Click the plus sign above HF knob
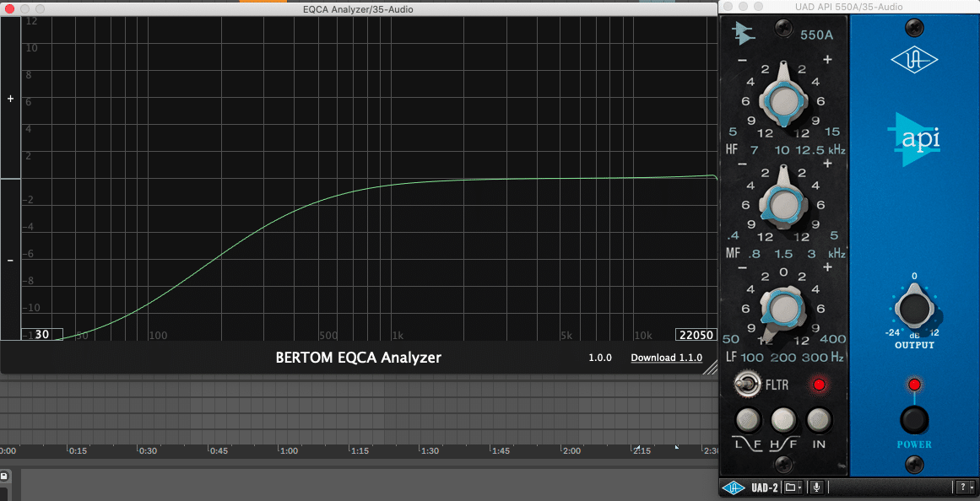980x501 pixels. click(x=827, y=59)
